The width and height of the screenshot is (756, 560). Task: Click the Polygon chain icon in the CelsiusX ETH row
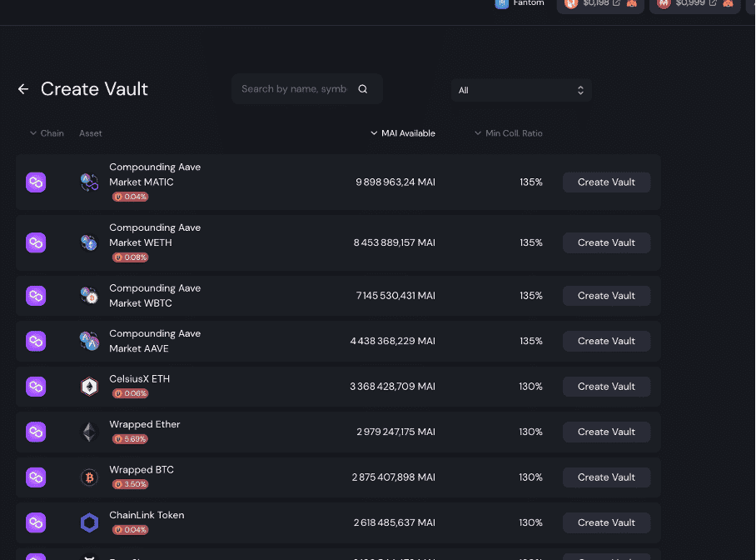pyautogui.click(x=36, y=387)
